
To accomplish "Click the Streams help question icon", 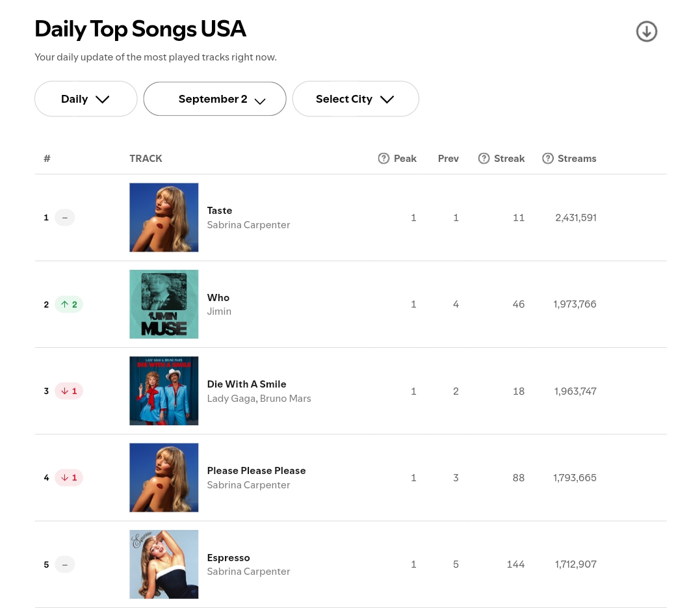I will click(x=548, y=158).
